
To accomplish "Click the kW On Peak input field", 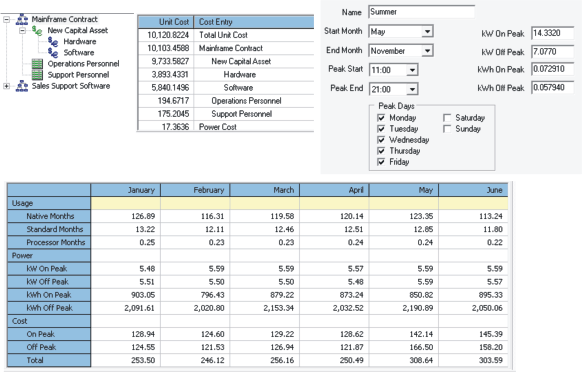I will coord(553,33).
